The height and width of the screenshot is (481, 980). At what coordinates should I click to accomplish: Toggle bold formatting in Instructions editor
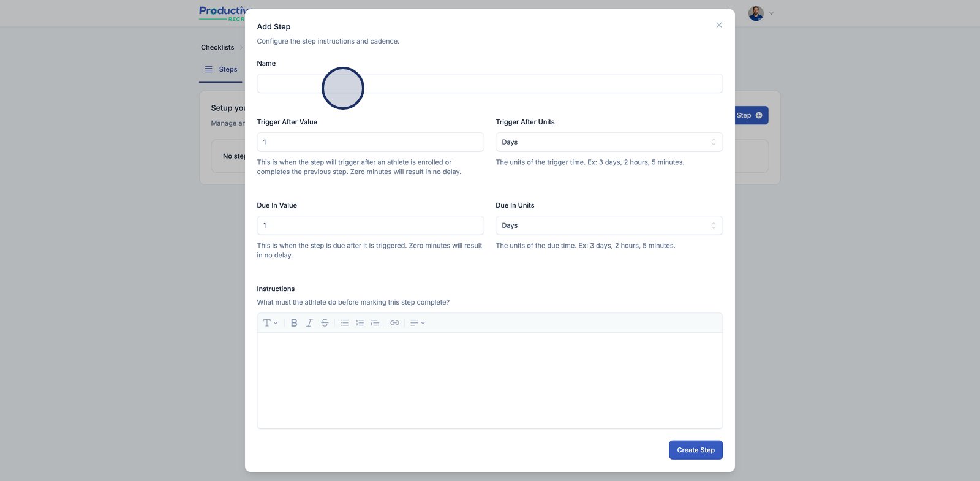tap(294, 323)
